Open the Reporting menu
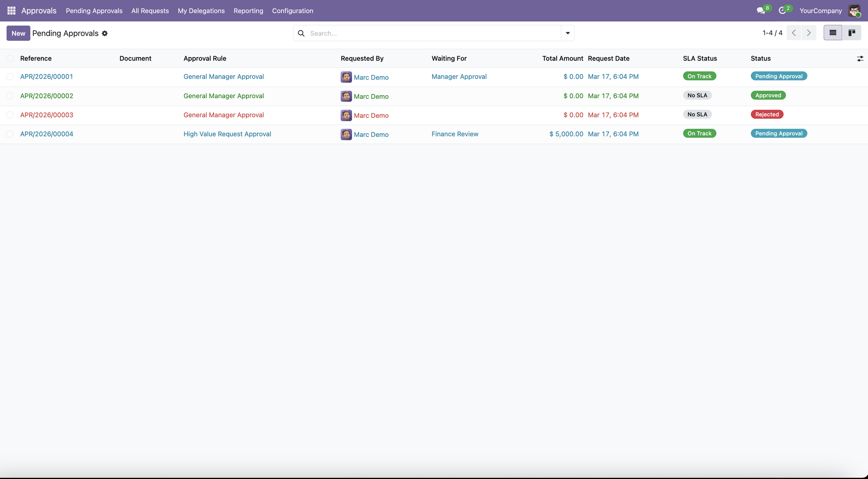The height and width of the screenshot is (479, 868). [248, 10]
